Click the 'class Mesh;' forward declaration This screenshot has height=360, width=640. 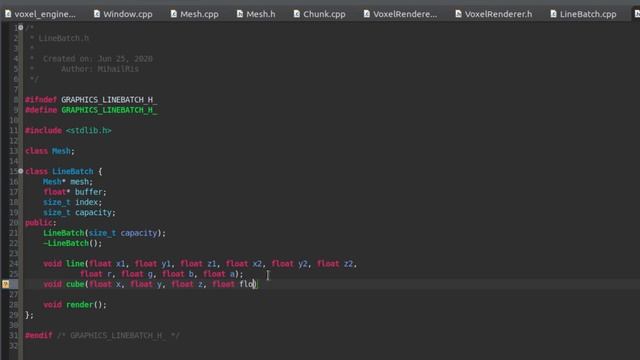[50, 151]
